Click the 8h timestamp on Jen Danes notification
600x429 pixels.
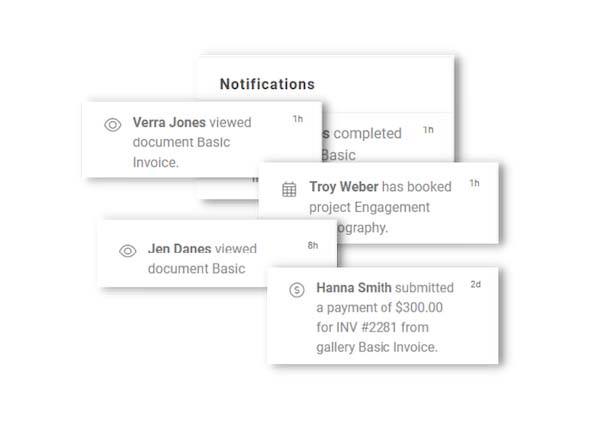coord(313,245)
